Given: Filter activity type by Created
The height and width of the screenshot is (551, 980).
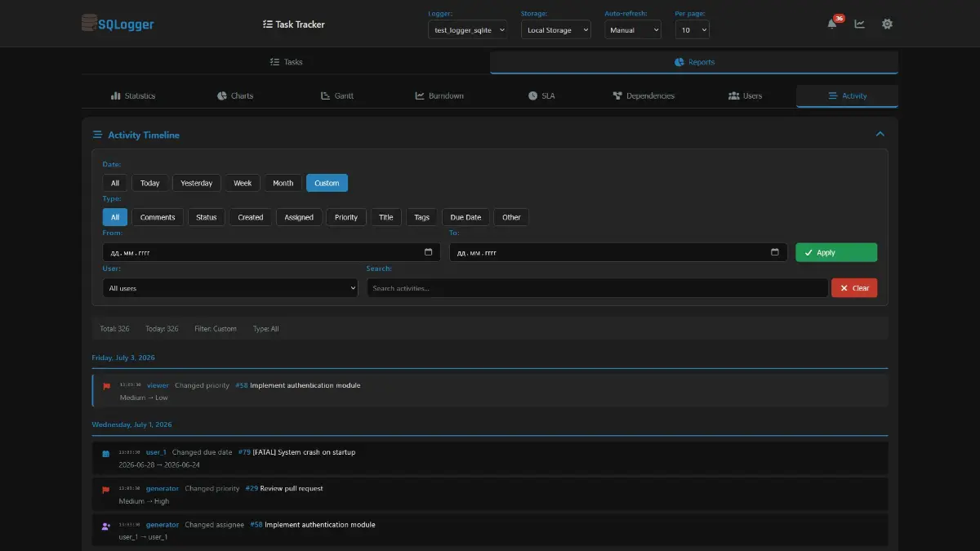Looking at the screenshot, I should point(251,217).
